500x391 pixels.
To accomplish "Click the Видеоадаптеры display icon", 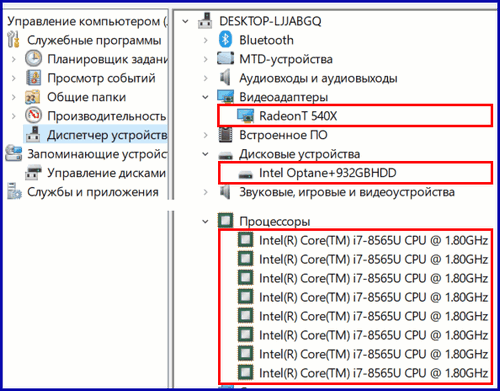I will tap(226, 96).
